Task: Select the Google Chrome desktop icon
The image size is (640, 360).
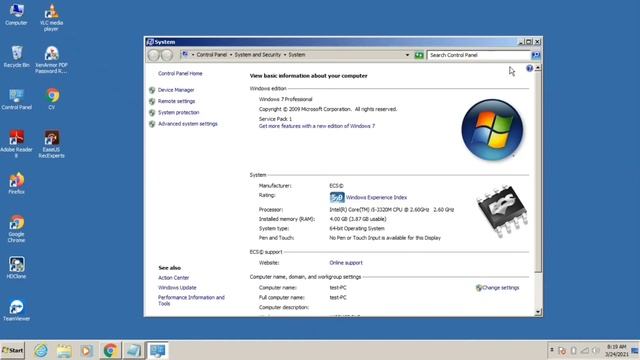Action: pyautogui.click(x=16, y=229)
